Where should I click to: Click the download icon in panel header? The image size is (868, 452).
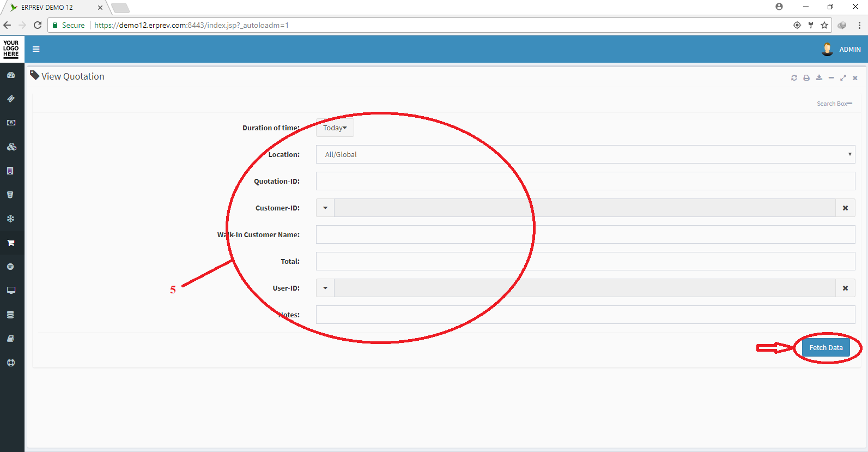tap(819, 78)
